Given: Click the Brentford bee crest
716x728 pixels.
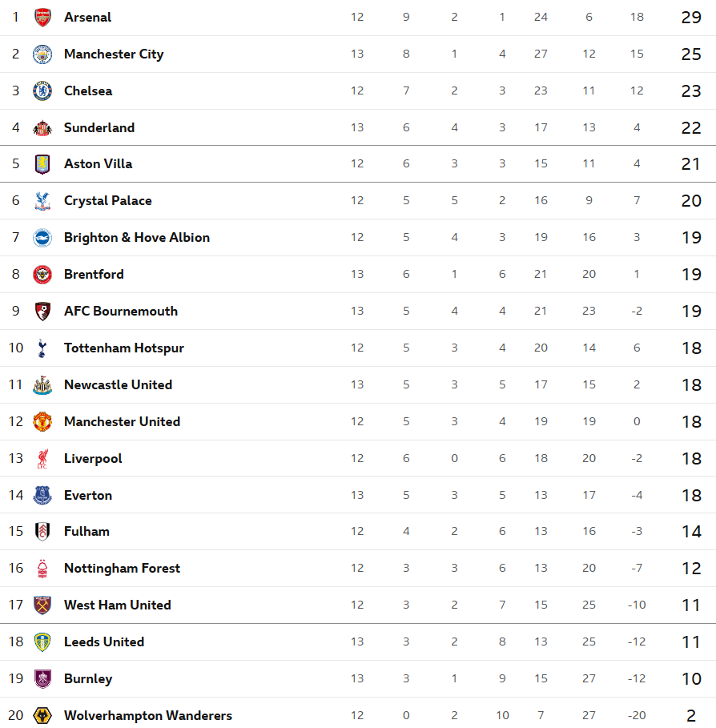Looking at the screenshot, I should click(42, 274).
